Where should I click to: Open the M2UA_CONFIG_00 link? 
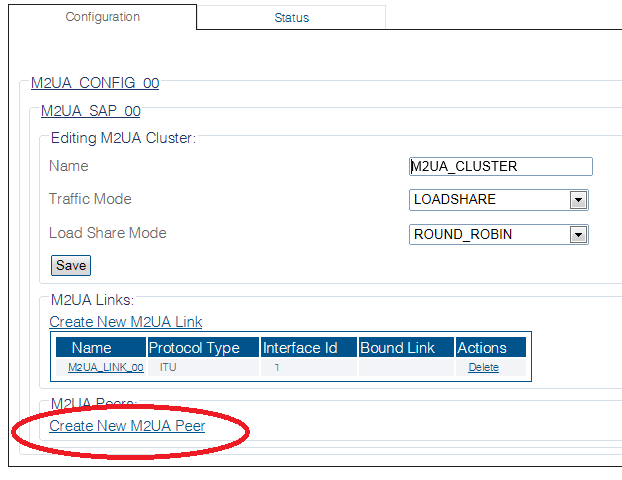click(x=95, y=83)
